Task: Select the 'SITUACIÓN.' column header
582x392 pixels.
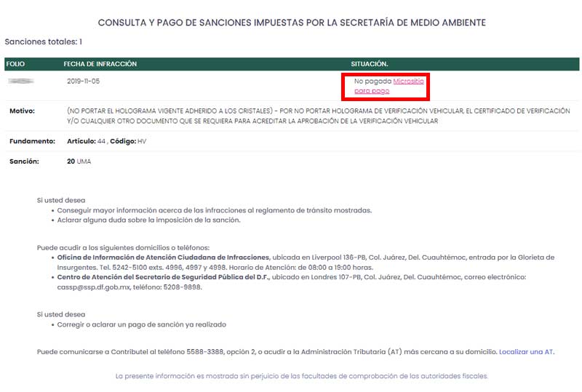Action: [x=370, y=64]
